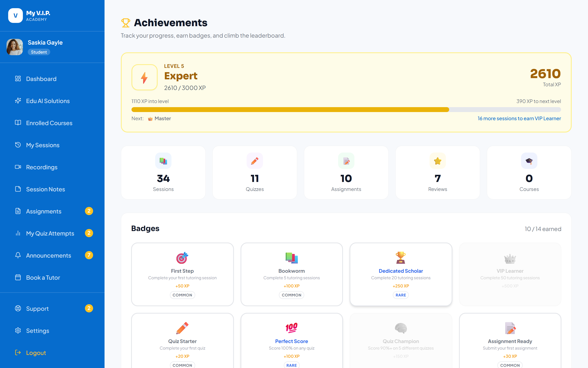588x368 pixels.
Task: Click the Edu AI Solutions sparkle icon
Action: coord(18,101)
